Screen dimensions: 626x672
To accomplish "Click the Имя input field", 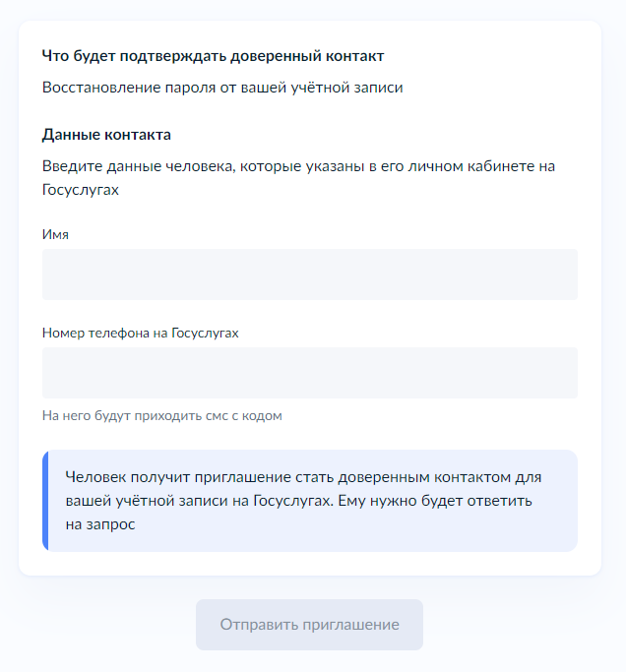I will [x=309, y=275].
